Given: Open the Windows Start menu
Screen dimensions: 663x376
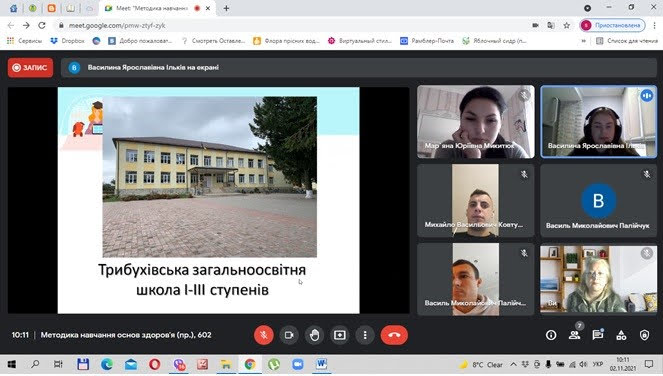Looking at the screenshot, I should 12,364.
